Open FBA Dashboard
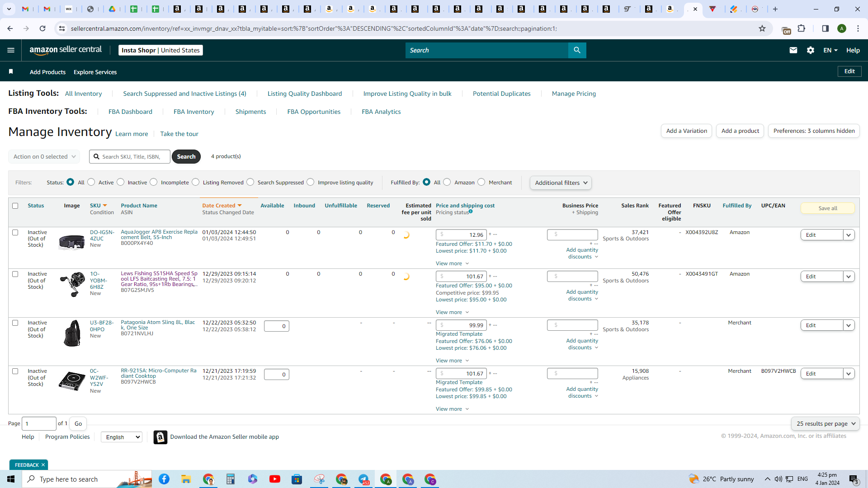Image resolution: width=868 pixels, height=488 pixels. (x=130, y=112)
